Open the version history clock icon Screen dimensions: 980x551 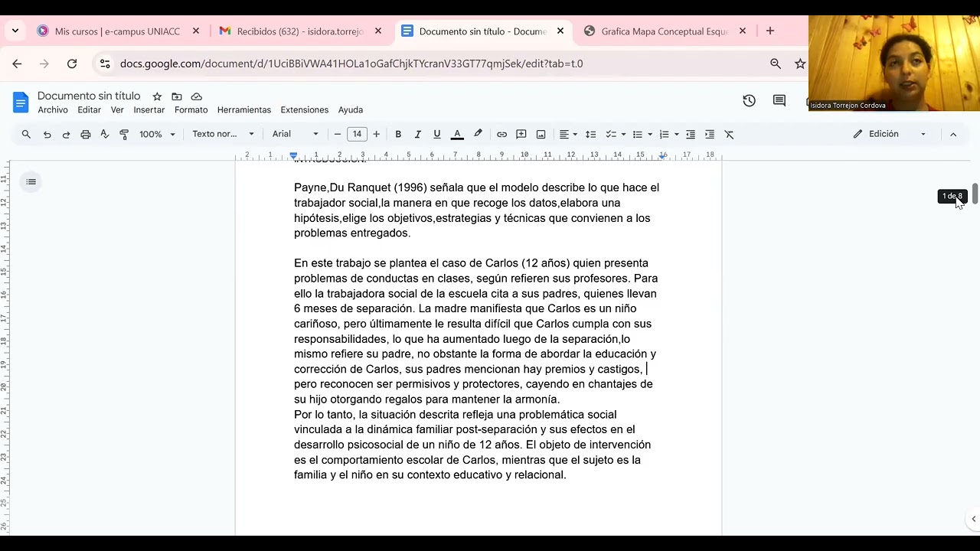(x=749, y=101)
